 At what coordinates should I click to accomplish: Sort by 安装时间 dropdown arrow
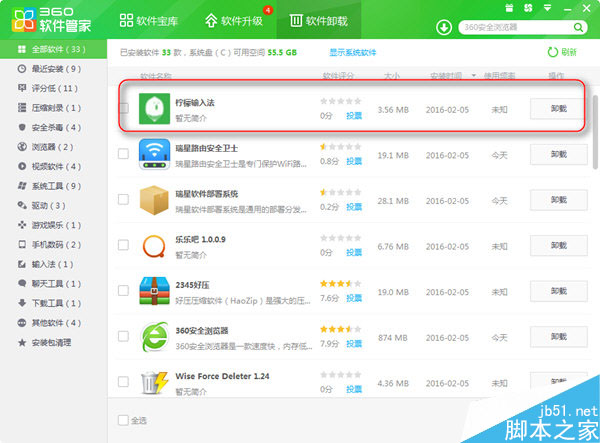pyautogui.click(x=474, y=75)
